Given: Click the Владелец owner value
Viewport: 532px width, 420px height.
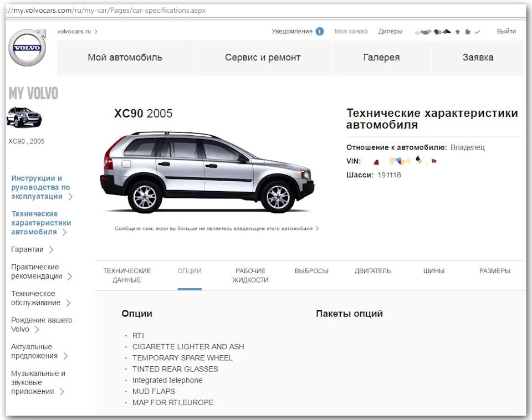Looking at the screenshot, I should tap(468, 147).
